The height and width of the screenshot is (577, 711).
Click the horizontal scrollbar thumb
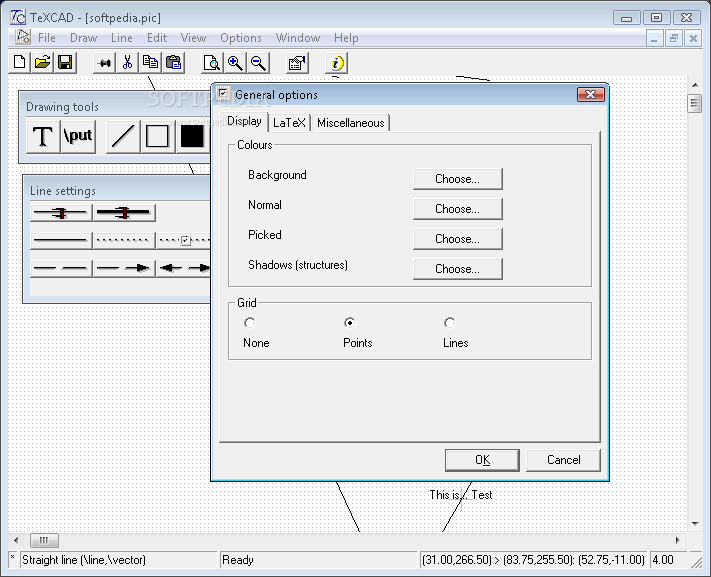click(x=44, y=540)
